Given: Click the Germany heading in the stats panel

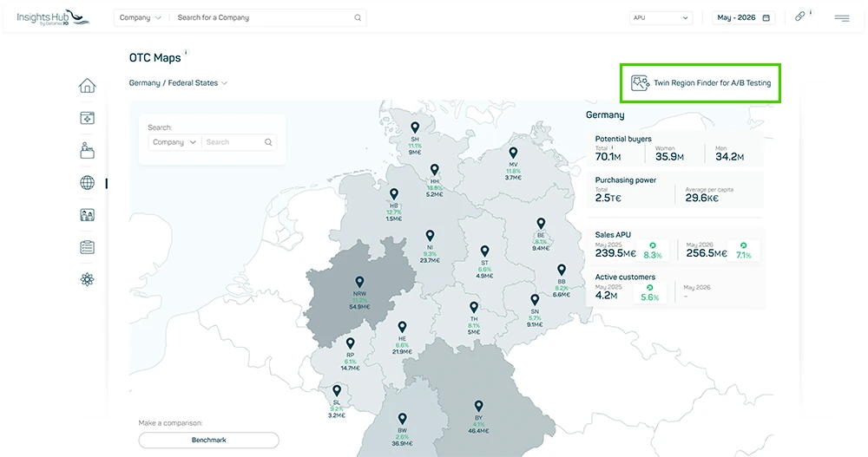Looking at the screenshot, I should click(605, 115).
